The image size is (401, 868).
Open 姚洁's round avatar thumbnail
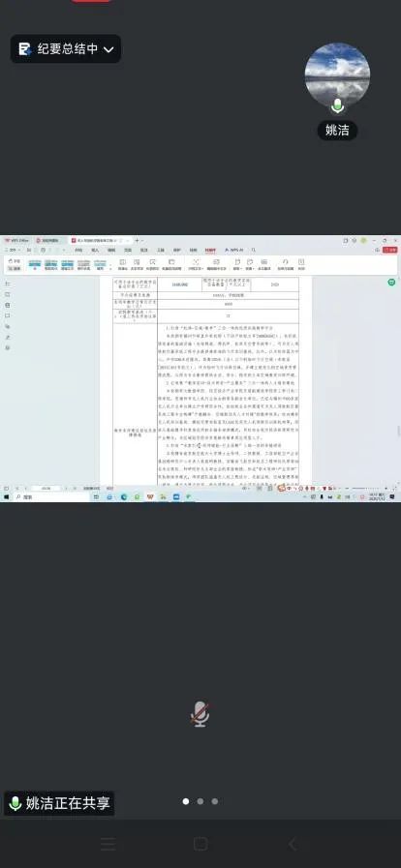(337, 75)
